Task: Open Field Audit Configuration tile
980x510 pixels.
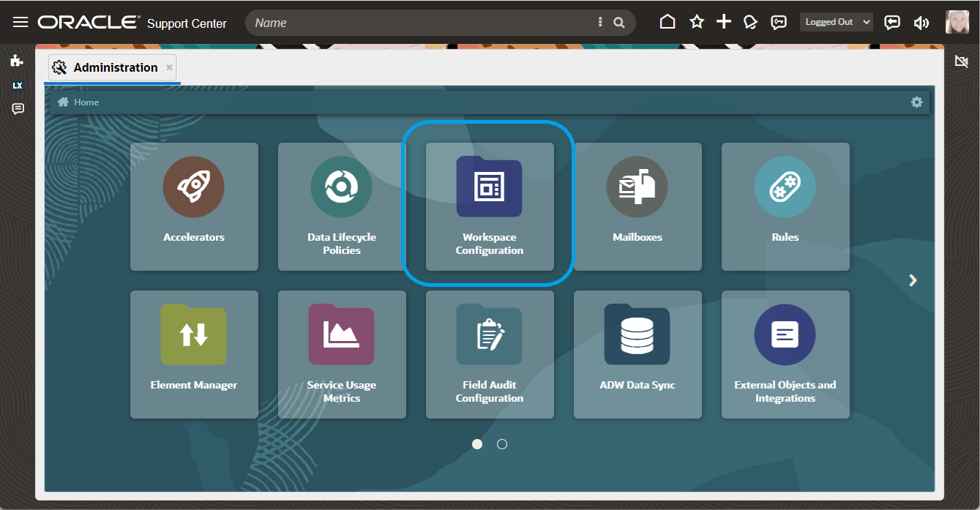Action: tap(490, 355)
